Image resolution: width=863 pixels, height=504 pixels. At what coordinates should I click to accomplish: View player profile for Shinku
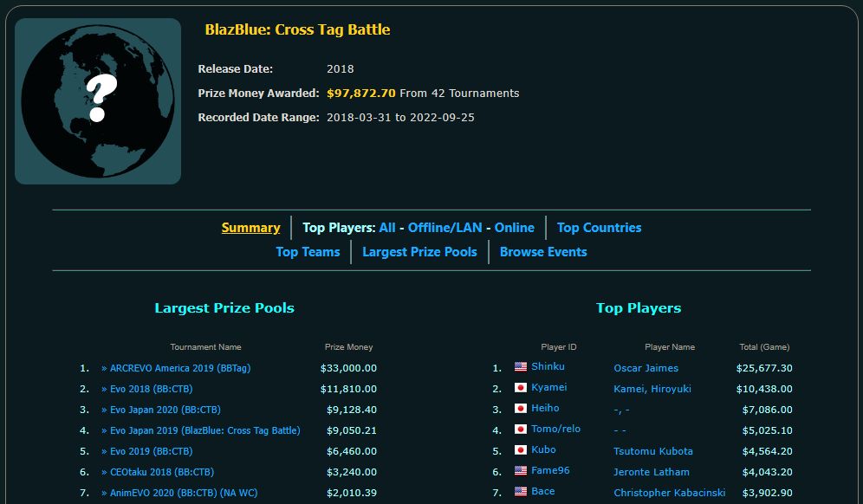548,367
